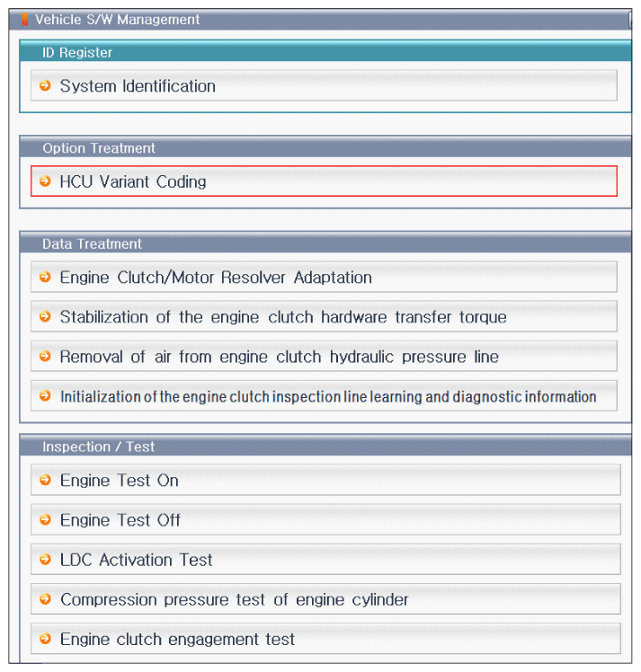Click the Option Treatment section header

click(325, 147)
